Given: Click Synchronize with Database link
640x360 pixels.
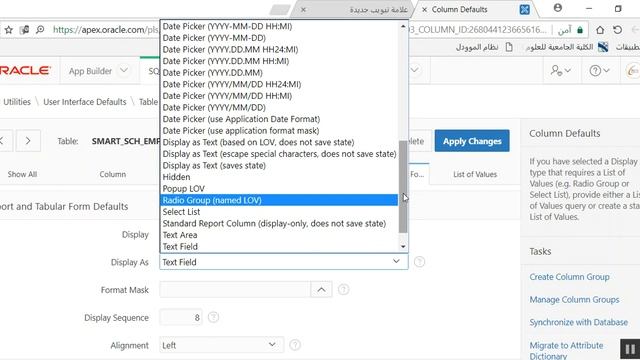Looking at the screenshot, I should (x=578, y=322).
